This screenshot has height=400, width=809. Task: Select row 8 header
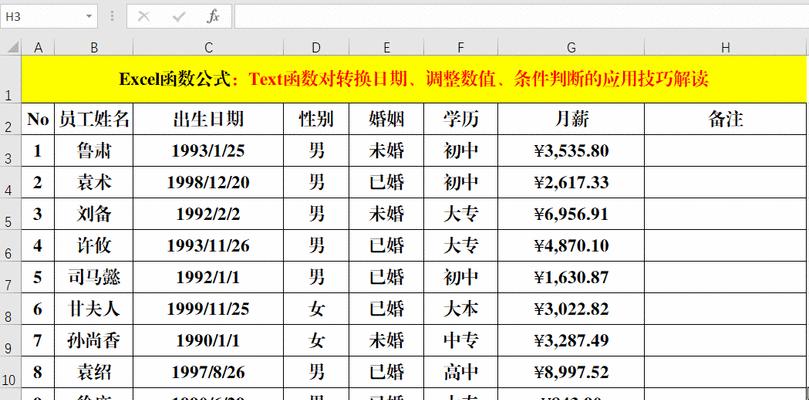pos(10,309)
